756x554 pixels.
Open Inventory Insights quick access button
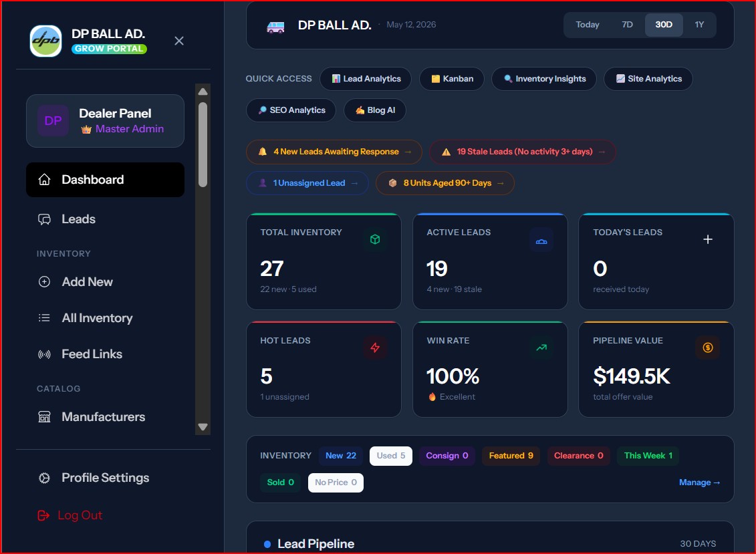(544, 79)
